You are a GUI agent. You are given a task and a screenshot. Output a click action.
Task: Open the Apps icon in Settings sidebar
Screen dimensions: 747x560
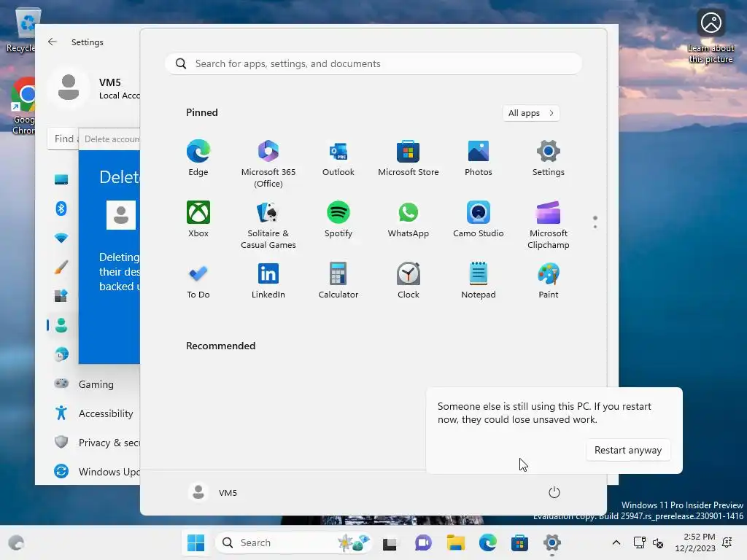(61, 296)
